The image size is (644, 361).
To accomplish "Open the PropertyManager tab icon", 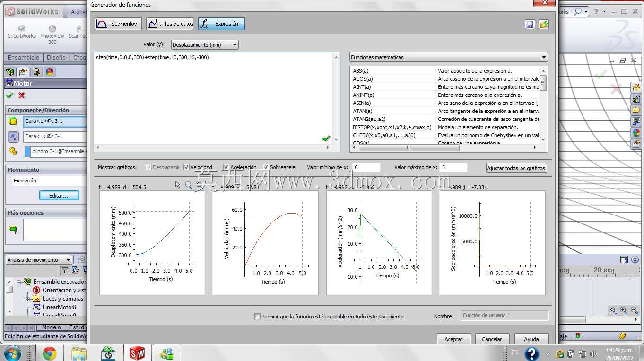I will click(x=23, y=72).
